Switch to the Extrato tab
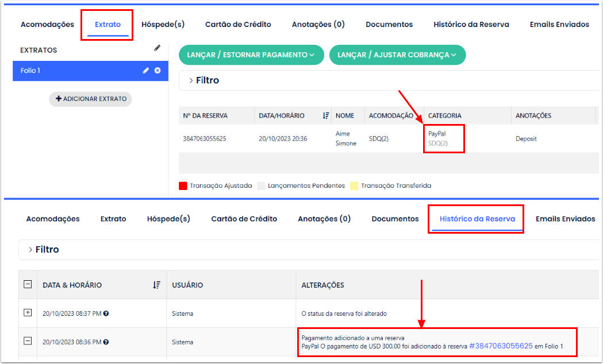603x364 pixels. point(107,25)
